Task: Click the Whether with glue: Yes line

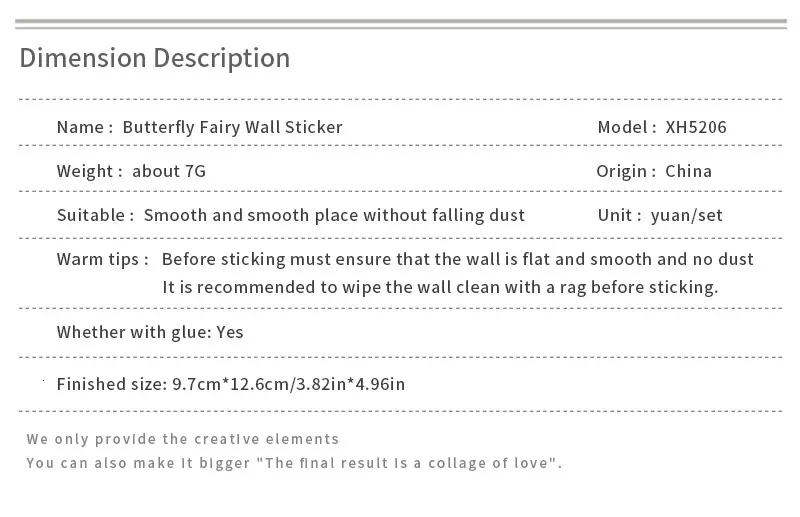Action: click(150, 332)
